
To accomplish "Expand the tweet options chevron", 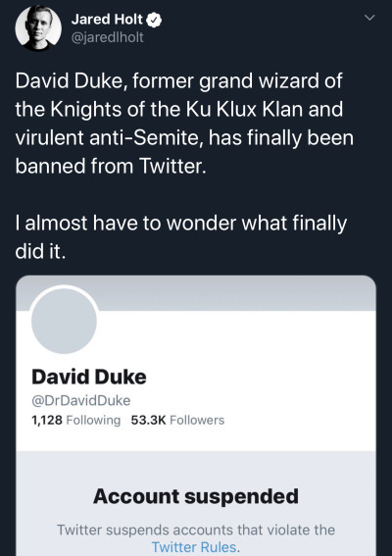I will (369, 18).
